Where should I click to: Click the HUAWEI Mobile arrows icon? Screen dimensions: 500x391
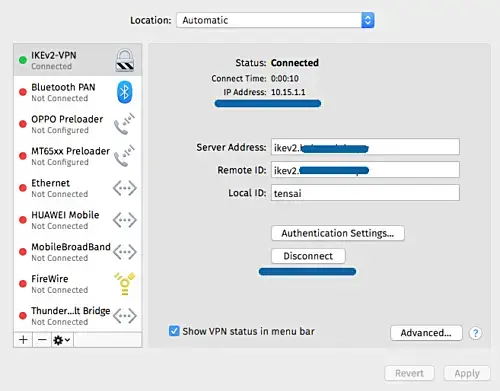[x=124, y=220]
